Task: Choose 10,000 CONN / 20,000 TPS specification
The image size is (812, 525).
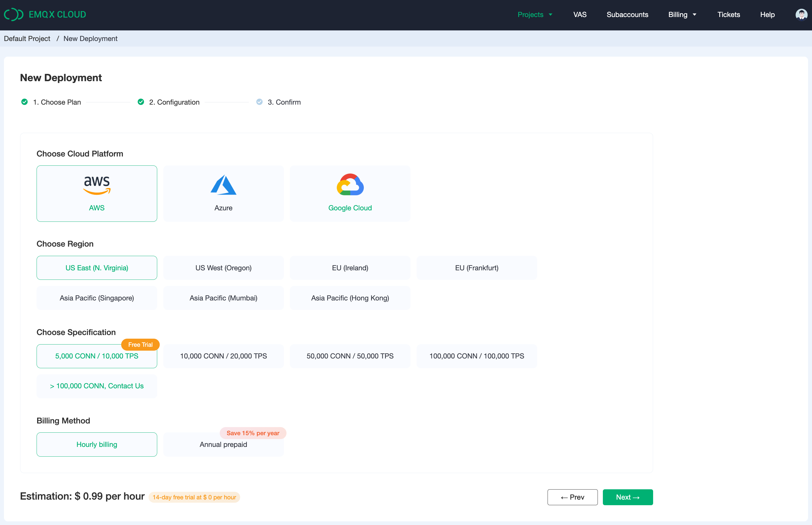Action: pyautogui.click(x=223, y=356)
